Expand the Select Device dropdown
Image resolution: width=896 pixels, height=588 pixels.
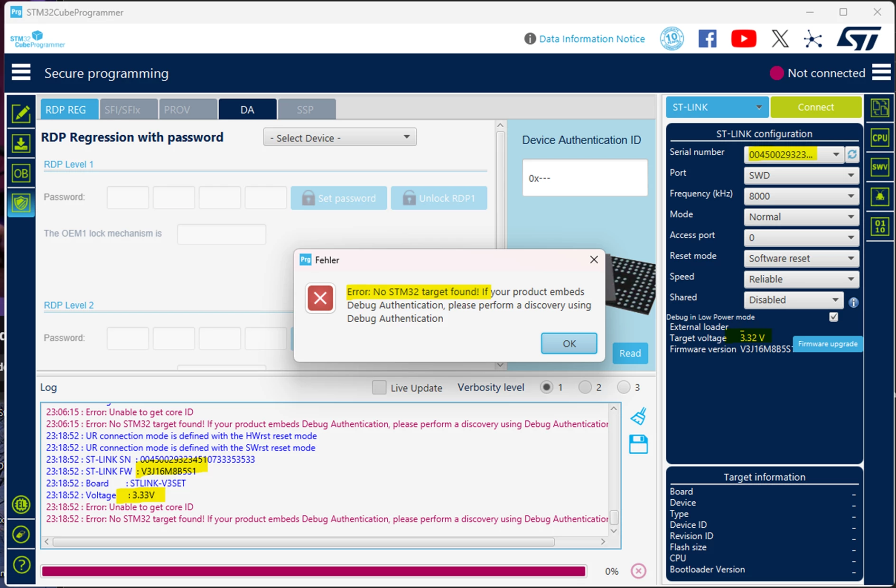(340, 138)
